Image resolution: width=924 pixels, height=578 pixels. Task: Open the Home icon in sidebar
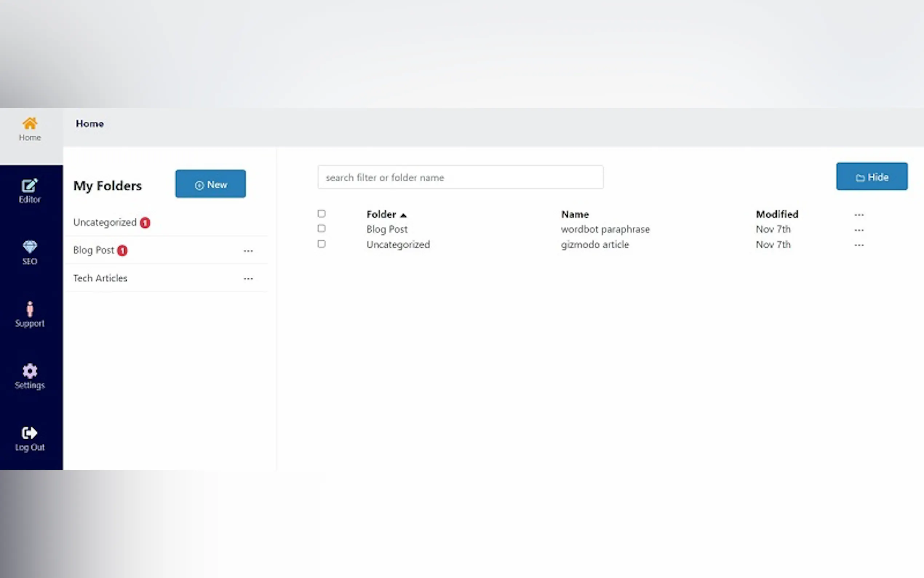click(x=30, y=124)
